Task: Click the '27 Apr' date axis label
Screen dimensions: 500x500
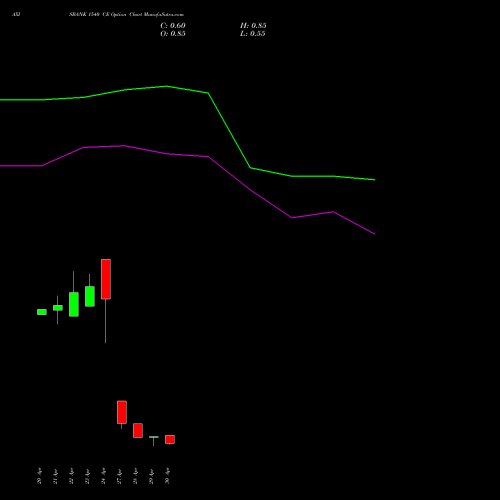Action: 119,476
